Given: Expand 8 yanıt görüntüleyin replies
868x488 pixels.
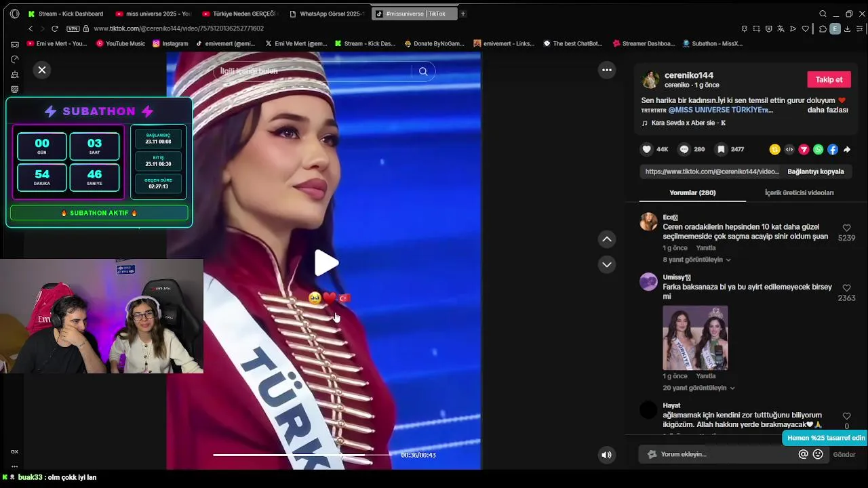Looking at the screenshot, I should click(x=696, y=260).
